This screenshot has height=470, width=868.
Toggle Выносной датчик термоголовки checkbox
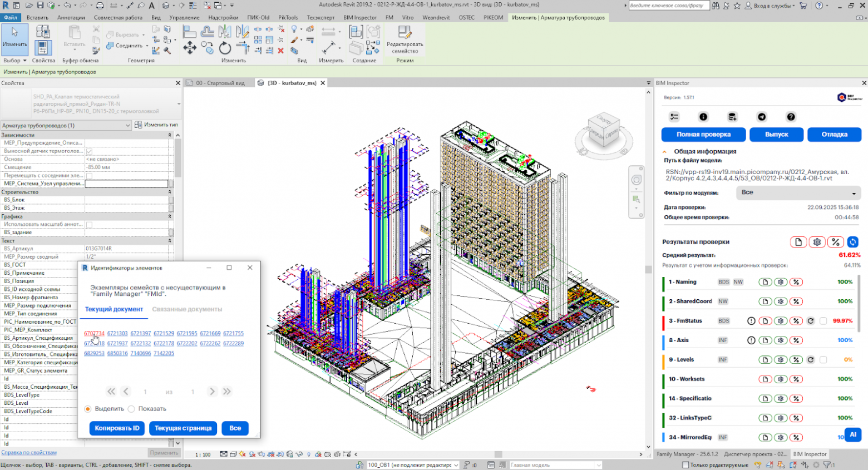tap(89, 151)
